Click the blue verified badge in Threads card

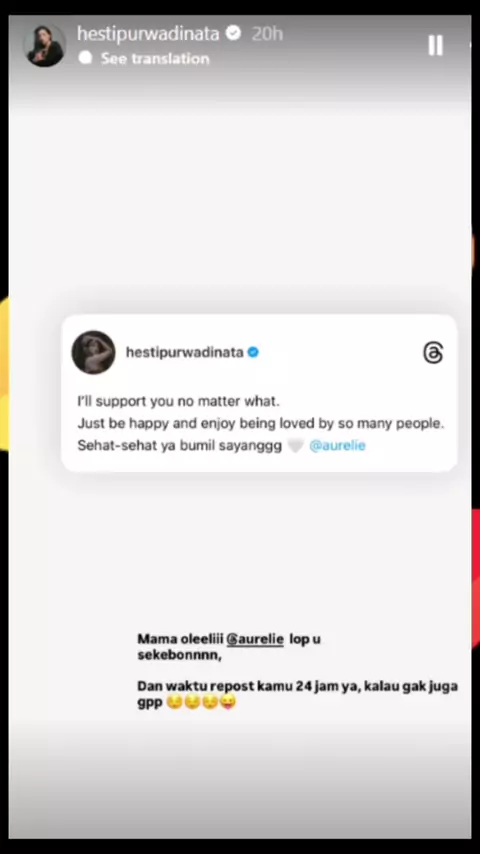point(253,352)
